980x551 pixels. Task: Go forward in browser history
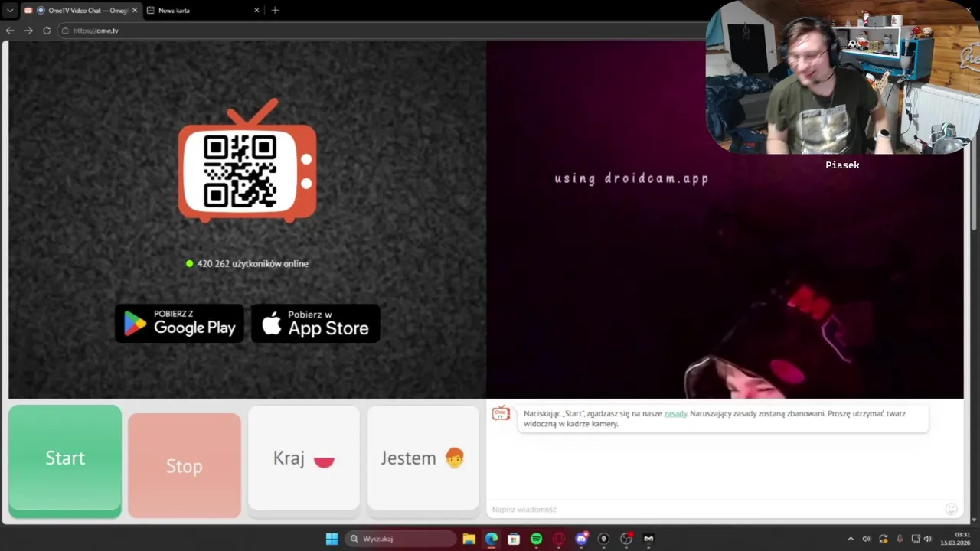28,31
